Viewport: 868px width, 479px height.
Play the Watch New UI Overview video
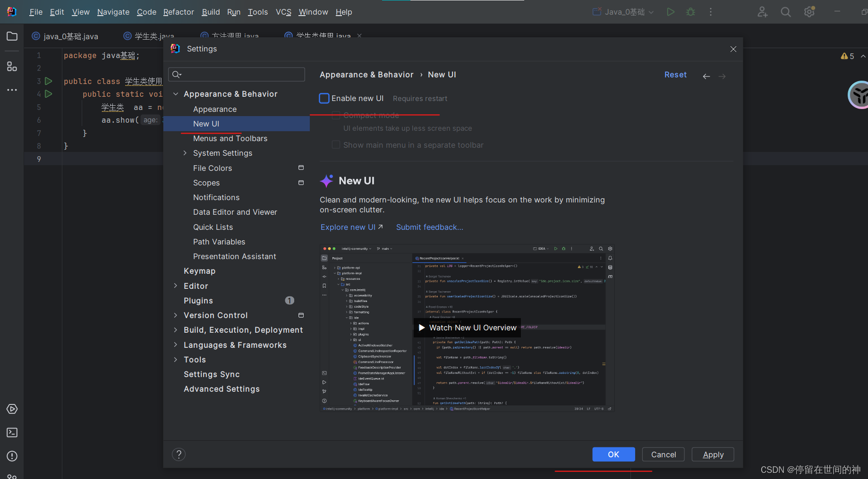point(468,328)
